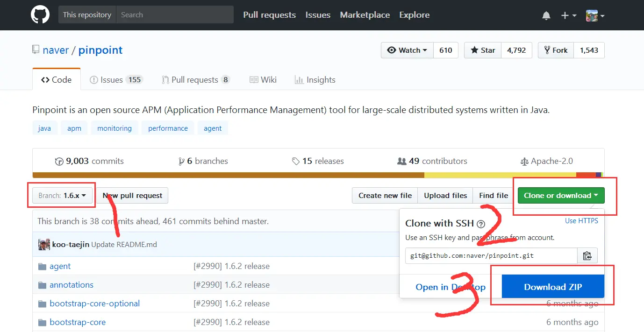The height and width of the screenshot is (332, 644).
Task: Select the git@github.com clone URL field
Action: 491,256
